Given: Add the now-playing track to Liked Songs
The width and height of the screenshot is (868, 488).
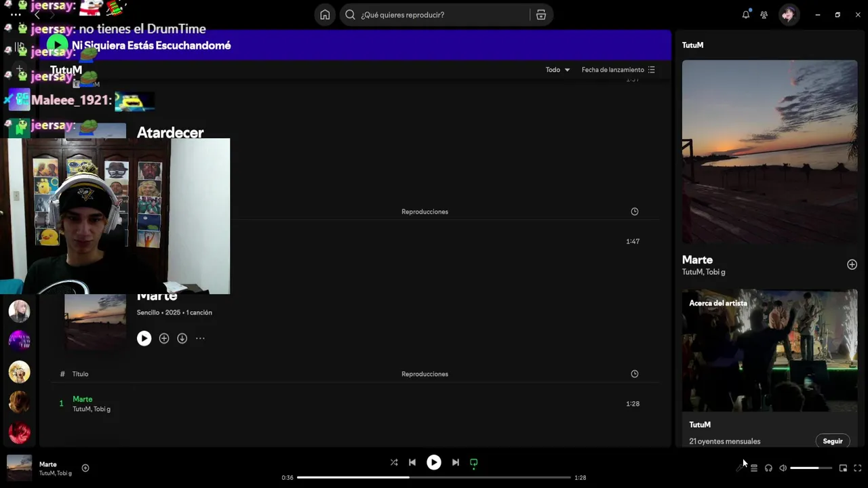Looking at the screenshot, I should click(x=85, y=468).
